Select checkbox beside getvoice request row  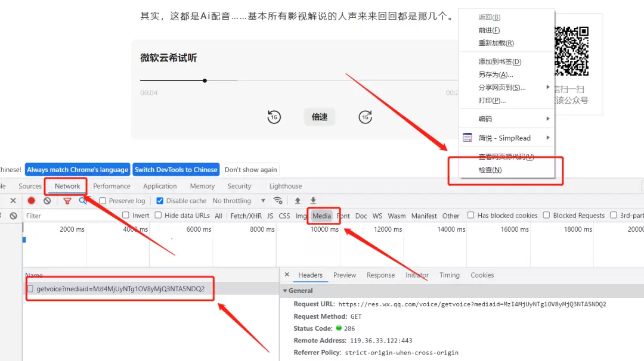tap(30, 289)
